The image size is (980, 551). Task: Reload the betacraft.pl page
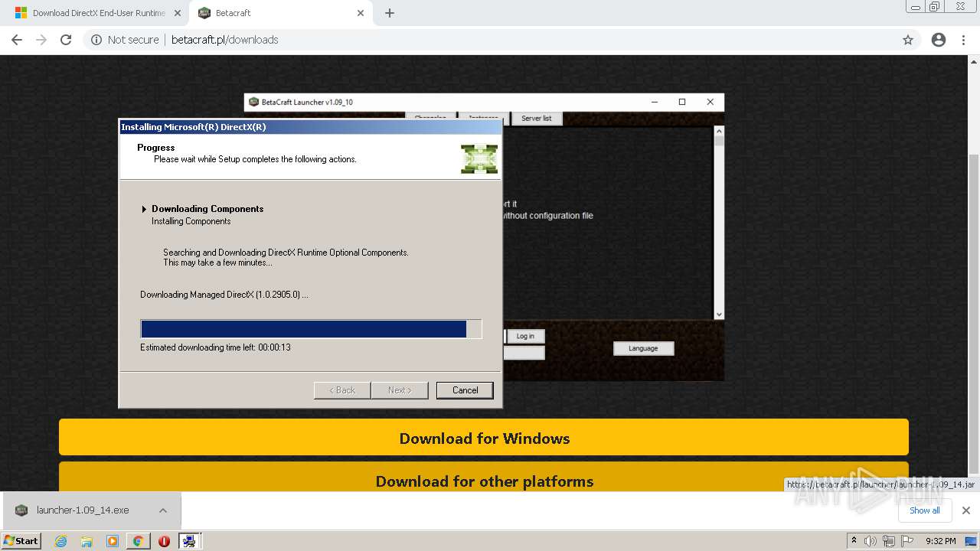click(x=66, y=40)
